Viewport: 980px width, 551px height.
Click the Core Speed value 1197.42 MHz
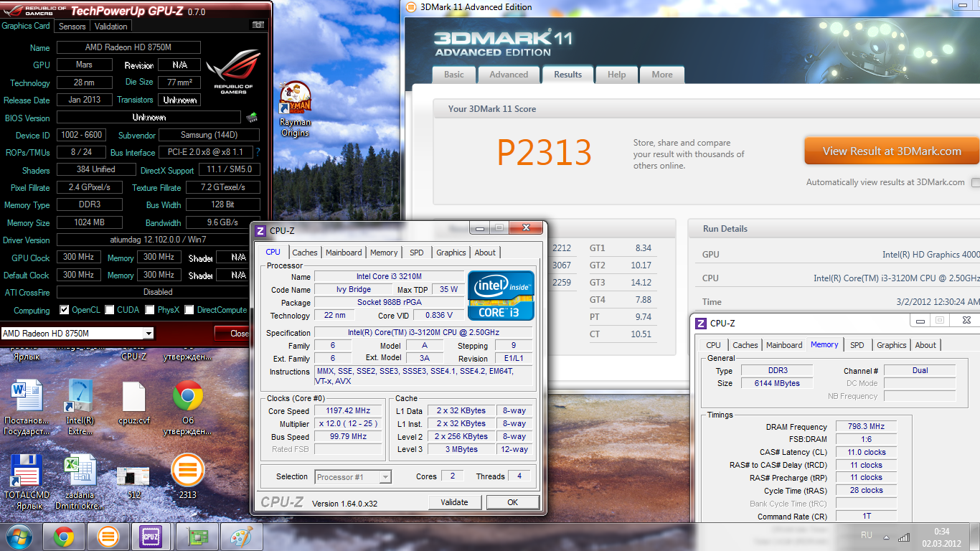point(349,411)
